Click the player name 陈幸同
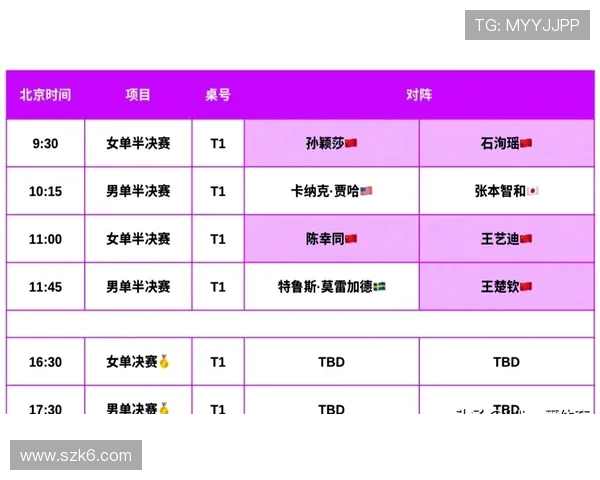600x480 pixels. (x=325, y=239)
